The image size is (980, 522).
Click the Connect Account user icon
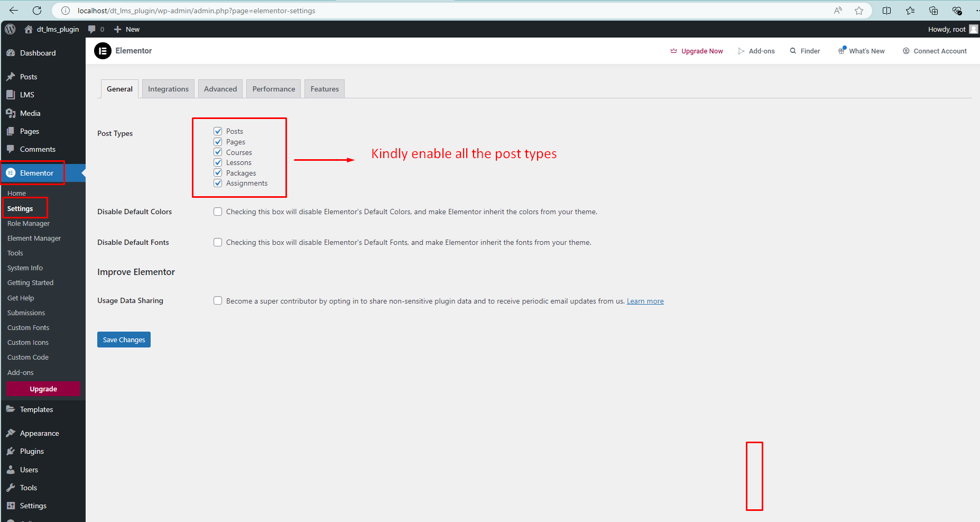[906, 51]
